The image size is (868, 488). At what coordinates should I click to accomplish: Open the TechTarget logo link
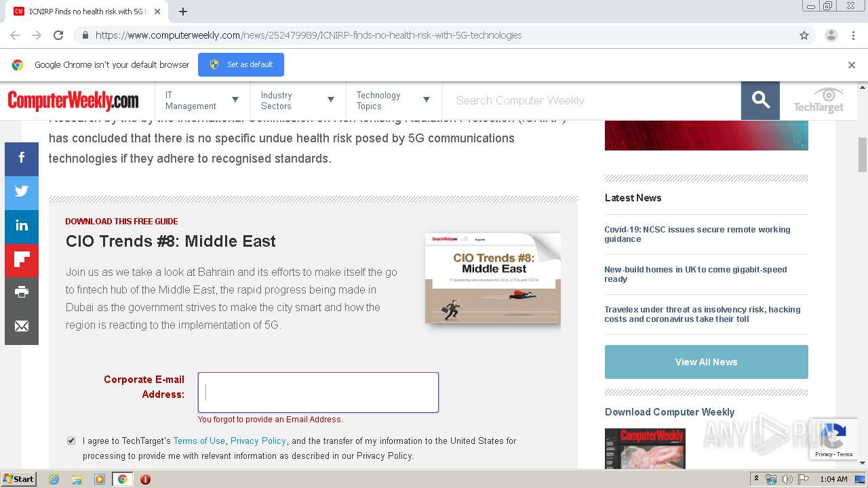click(x=818, y=100)
